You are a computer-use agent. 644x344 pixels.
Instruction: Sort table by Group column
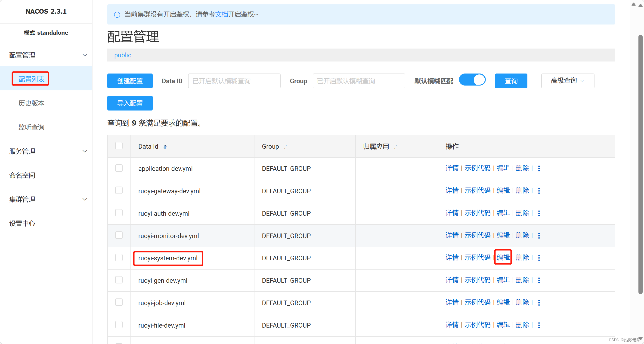(x=285, y=147)
